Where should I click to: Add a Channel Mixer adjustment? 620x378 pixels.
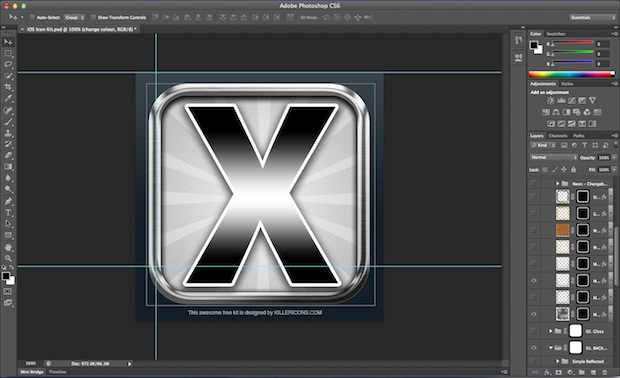coord(587,112)
